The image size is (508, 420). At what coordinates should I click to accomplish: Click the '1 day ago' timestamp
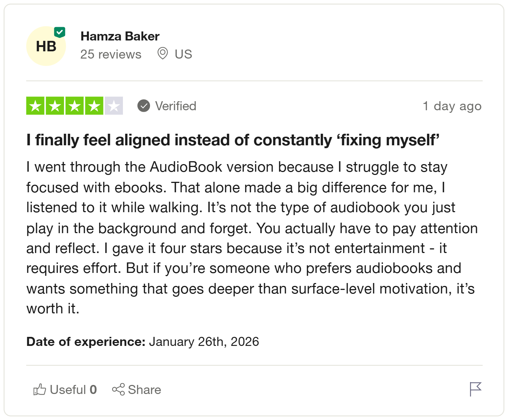tap(452, 106)
